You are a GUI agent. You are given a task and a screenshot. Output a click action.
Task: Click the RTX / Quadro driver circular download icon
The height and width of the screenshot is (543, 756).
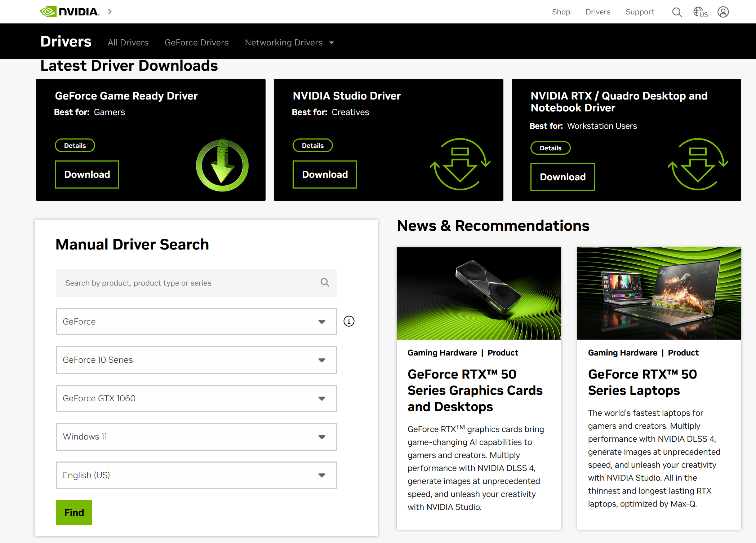698,164
